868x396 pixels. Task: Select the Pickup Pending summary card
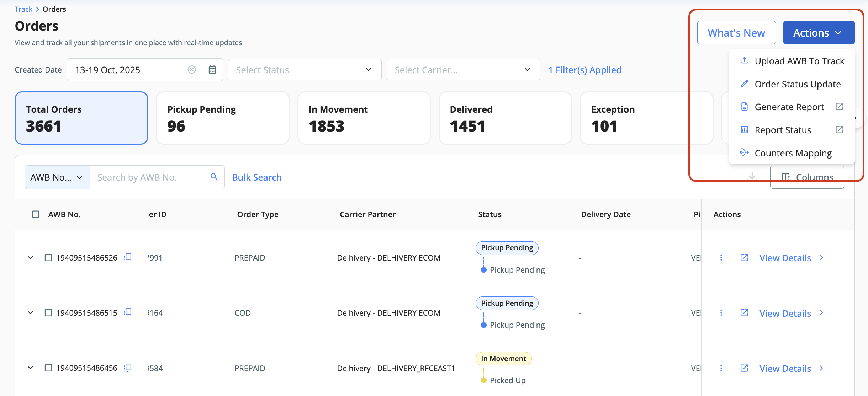click(223, 118)
